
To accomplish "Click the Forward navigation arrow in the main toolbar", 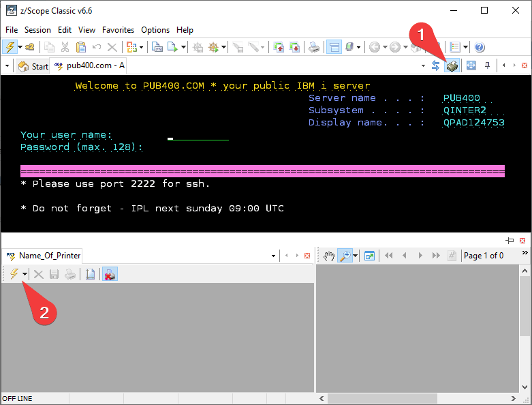I will pyautogui.click(x=394, y=47).
